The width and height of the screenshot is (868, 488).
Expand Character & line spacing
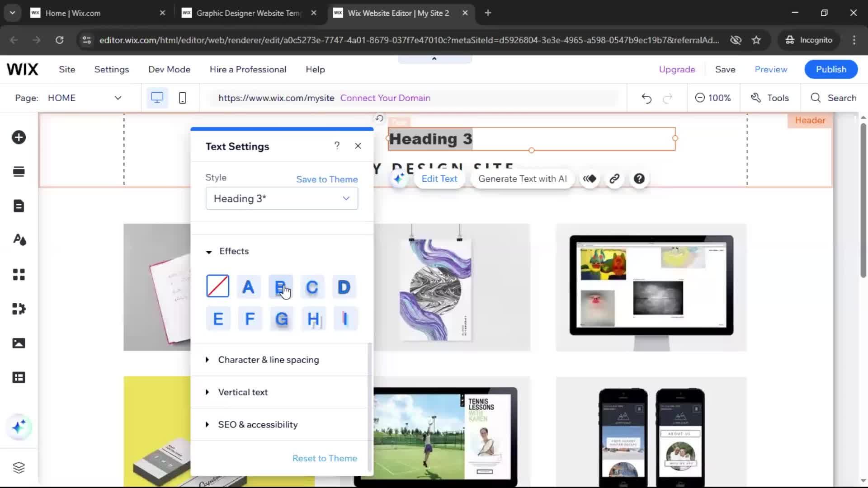point(282,360)
